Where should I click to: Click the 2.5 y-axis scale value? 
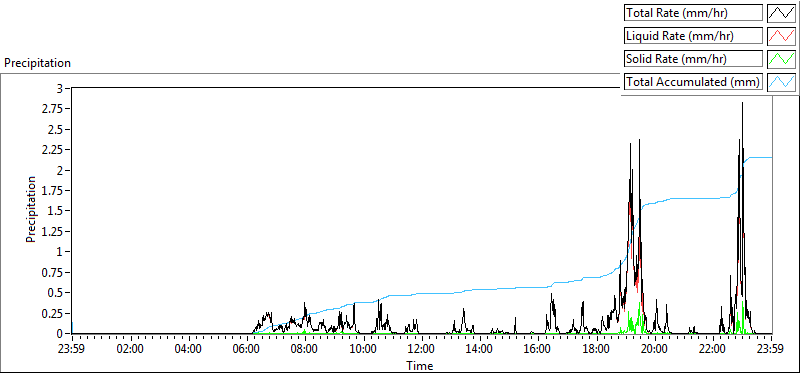(54, 129)
